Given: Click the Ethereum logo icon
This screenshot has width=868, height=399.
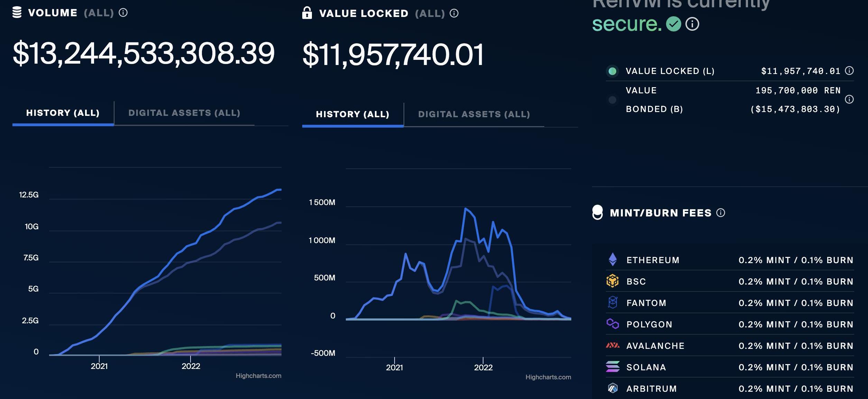Looking at the screenshot, I should pyautogui.click(x=613, y=259).
